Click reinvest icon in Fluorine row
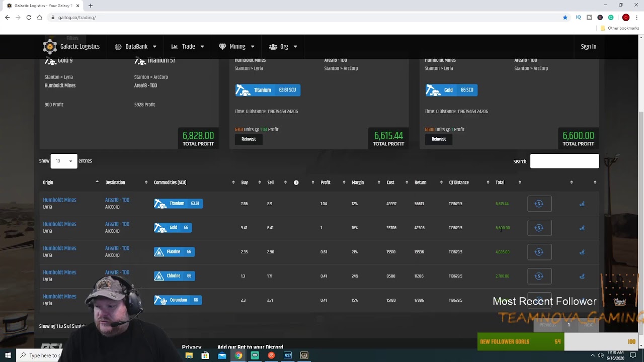Image resolution: width=644 pixels, height=362 pixels. tap(539, 252)
